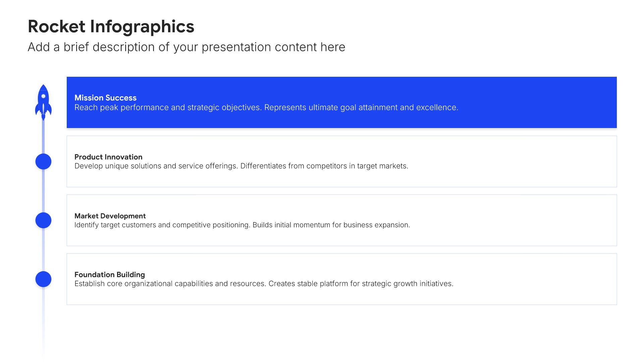Click the Product Innovation heading
This screenshot has width=644, height=362.
coord(108,157)
